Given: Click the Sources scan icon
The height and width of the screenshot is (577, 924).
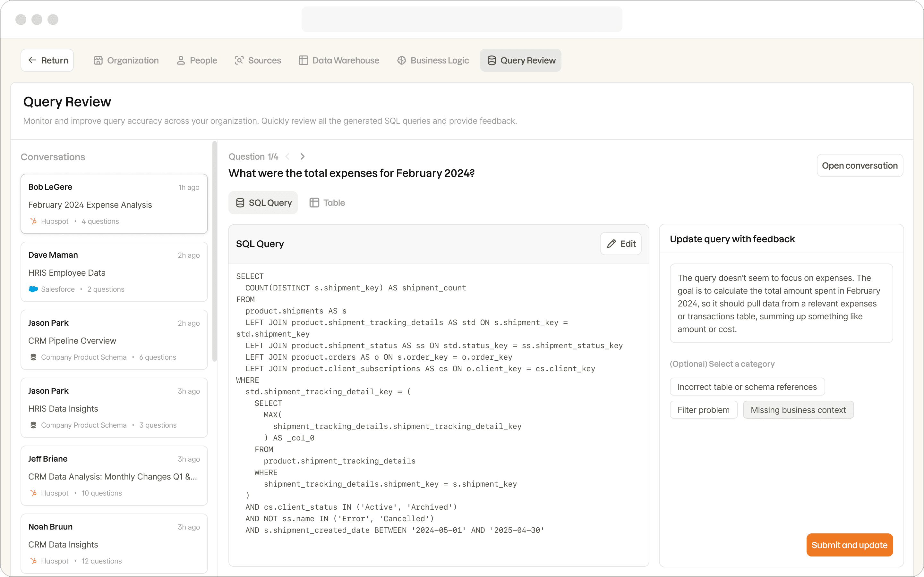Looking at the screenshot, I should tap(239, 60).
